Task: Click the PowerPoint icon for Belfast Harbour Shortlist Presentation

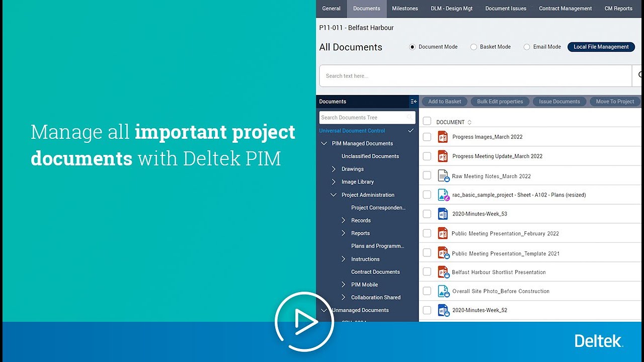Action: coord(443,272)
